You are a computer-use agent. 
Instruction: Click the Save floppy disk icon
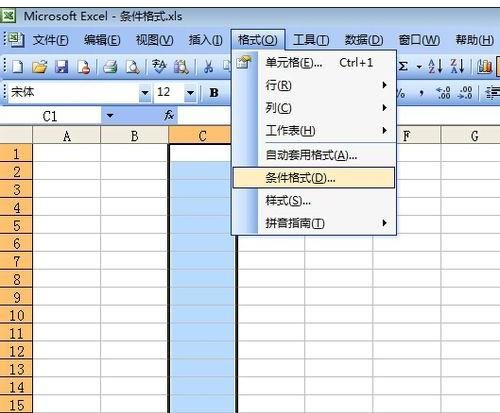[62, 66]
